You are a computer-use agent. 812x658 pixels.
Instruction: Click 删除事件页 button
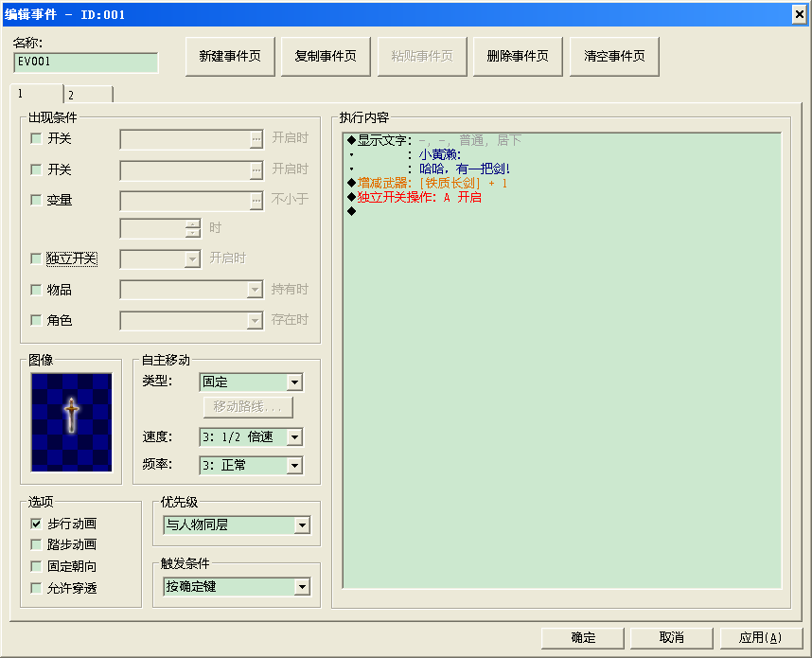pyautogui.click(x=518, y=57)
